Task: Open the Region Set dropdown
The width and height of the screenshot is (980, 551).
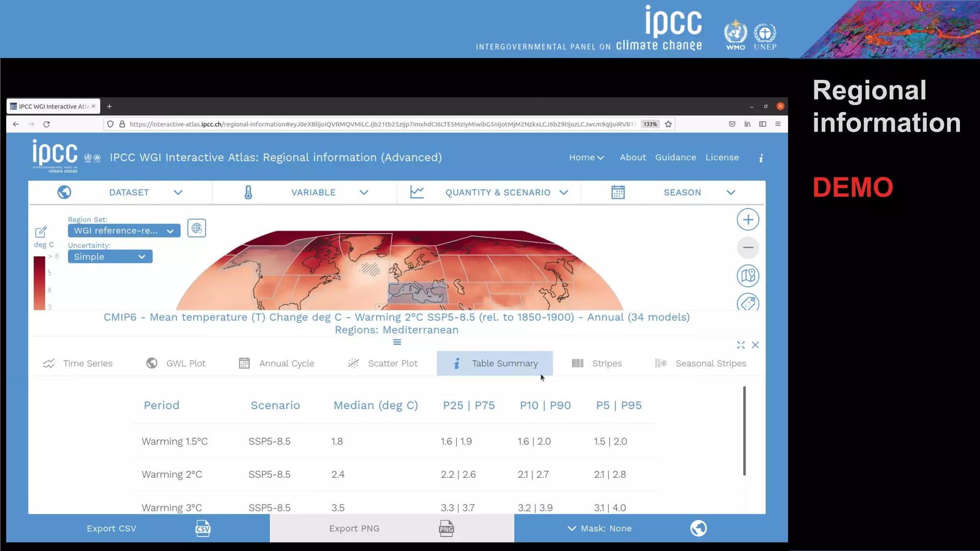Action: point(124,231)
